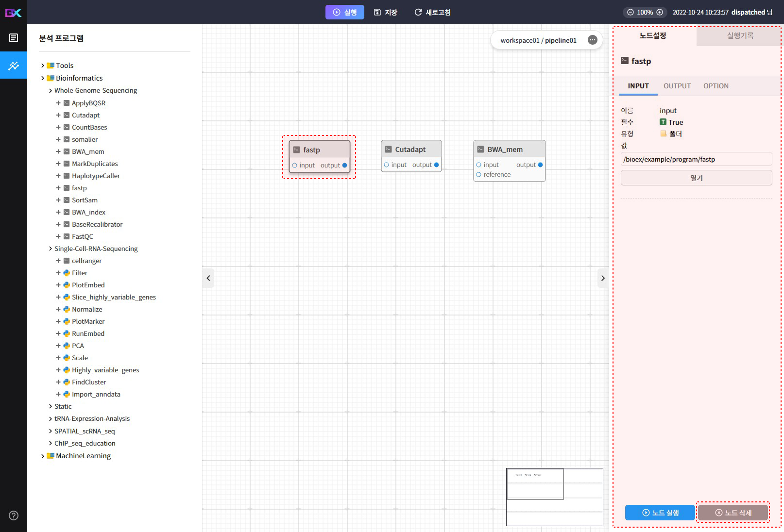Expand the Static group
The height and width of the screenshot is (532, 784).
[x=51, y=406]
